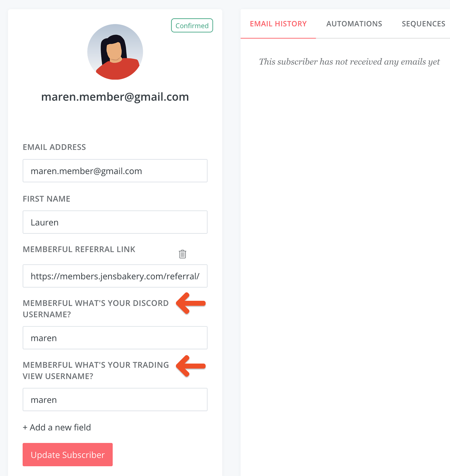Click the Confirmed status badge

(x=192, y=26)
